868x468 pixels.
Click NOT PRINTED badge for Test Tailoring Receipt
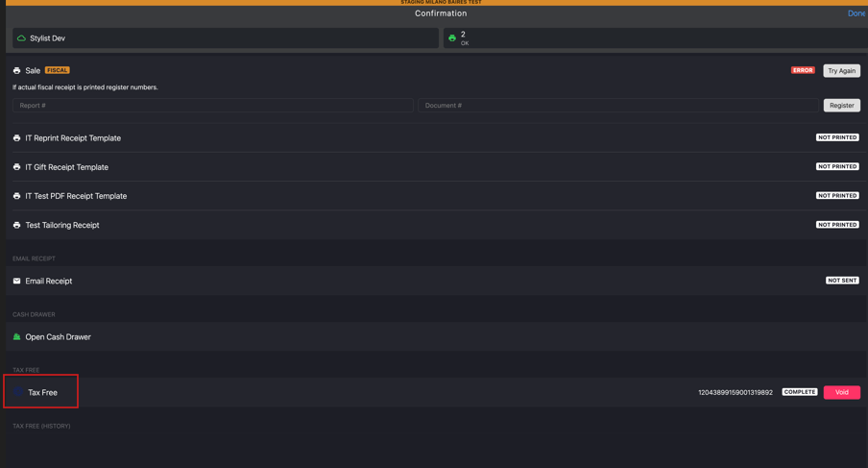(837, 224)
